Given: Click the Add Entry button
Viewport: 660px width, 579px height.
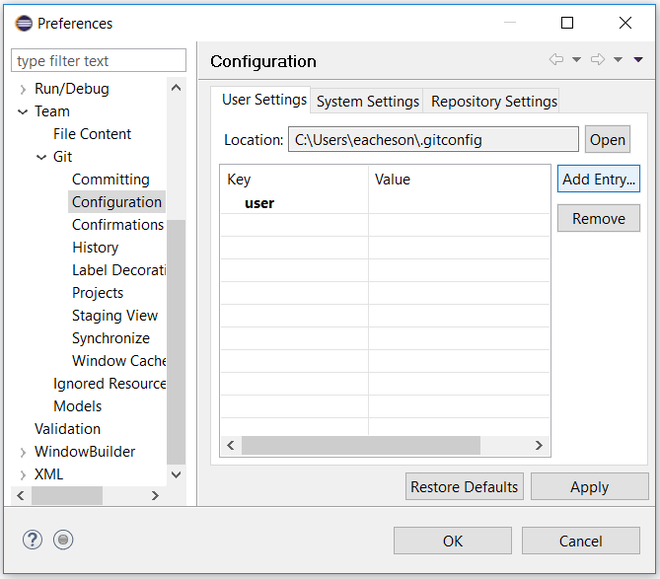Looking at the screenshot, I should (599, 180).
